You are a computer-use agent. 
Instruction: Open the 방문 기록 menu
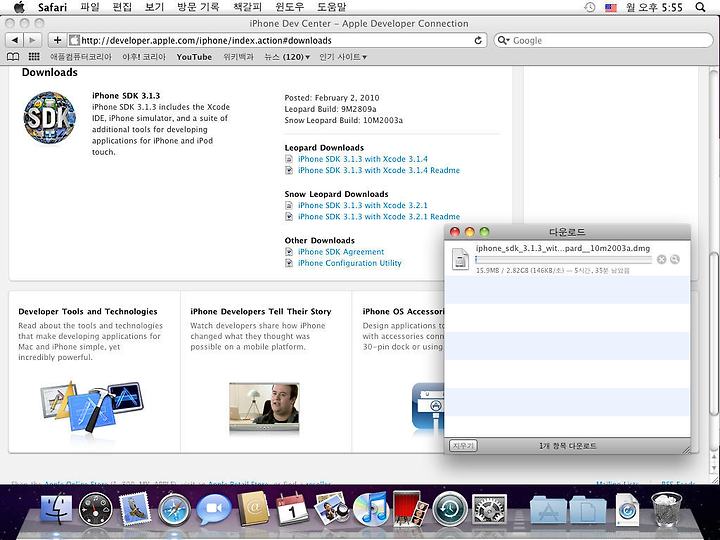(x=198, y=7)
